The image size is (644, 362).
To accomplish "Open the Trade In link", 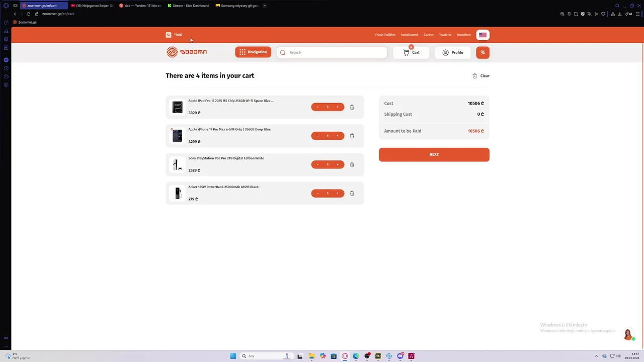I will (445, 35).
